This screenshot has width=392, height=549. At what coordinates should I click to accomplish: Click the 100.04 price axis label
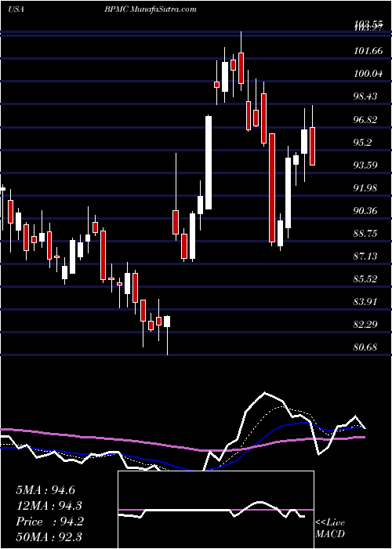pyautogui.click(x=368, y=74)
